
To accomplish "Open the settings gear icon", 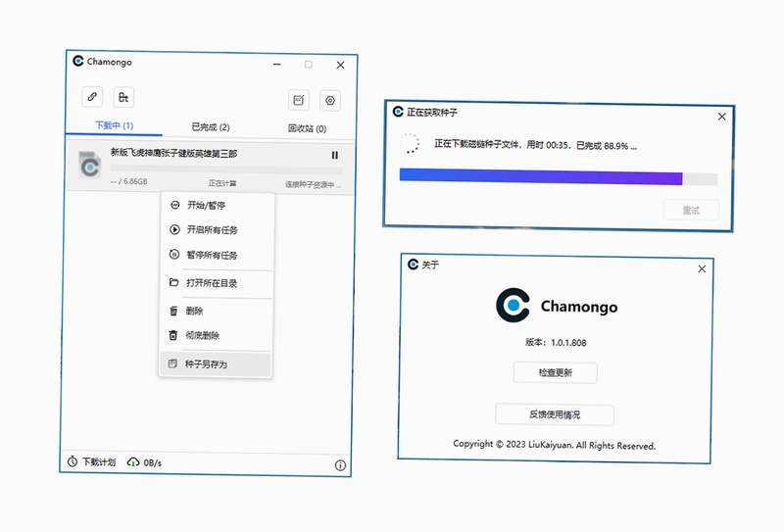I will point(330,101).
